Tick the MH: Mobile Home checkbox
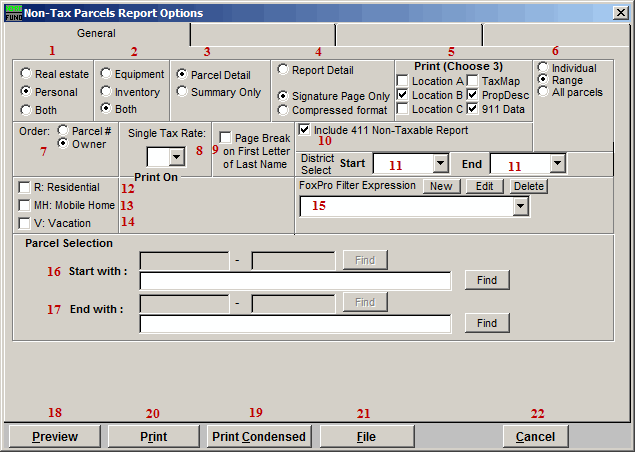The image size is (635, 452). tap(25, 205)
